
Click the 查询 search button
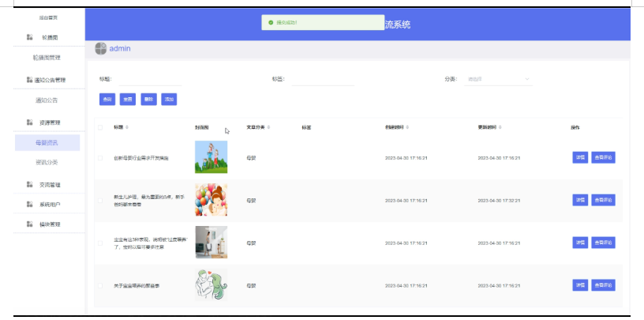(x=107, y=100)
